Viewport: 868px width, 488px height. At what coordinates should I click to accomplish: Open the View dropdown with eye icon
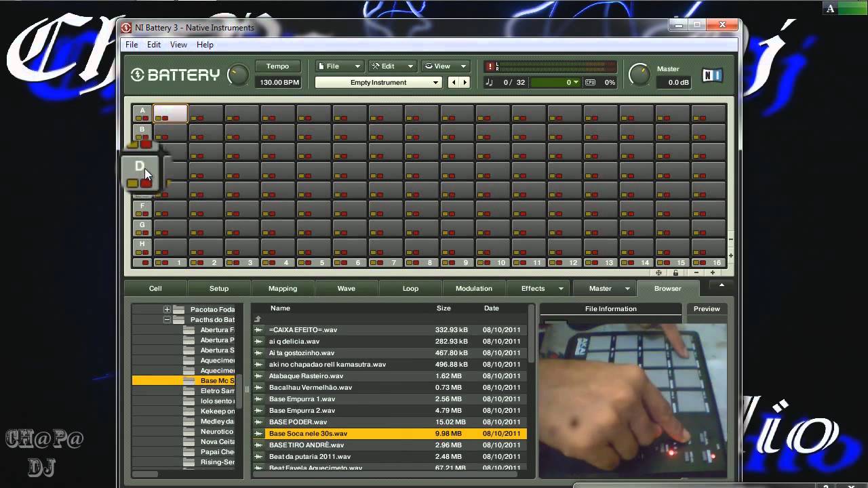[x=445, y=66]
